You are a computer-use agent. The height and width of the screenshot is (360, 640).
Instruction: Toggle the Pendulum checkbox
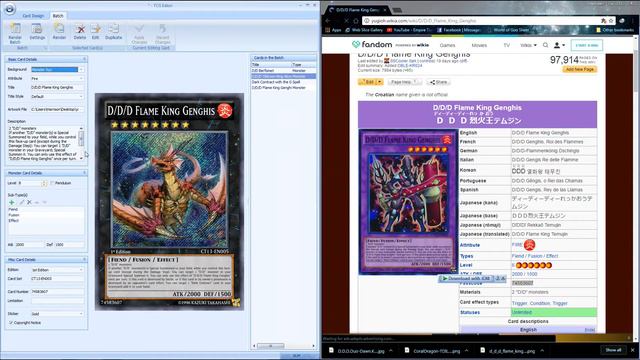[52, 183]
